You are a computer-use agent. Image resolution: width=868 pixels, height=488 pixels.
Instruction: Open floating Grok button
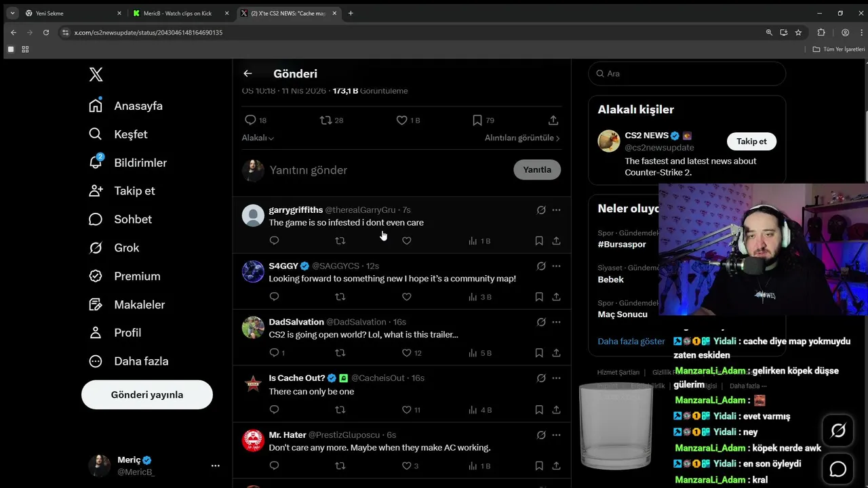[x=838, y=430]
